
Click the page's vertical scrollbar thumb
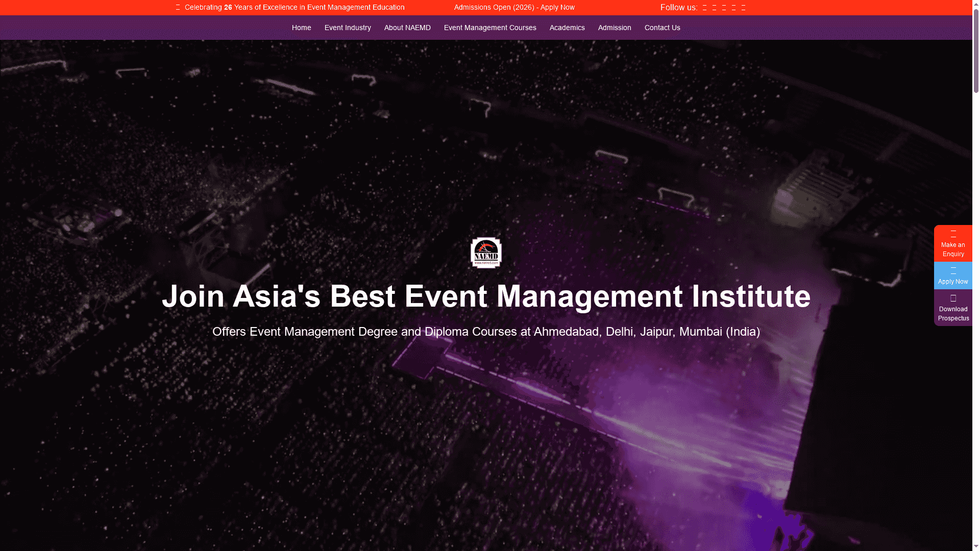976,51
